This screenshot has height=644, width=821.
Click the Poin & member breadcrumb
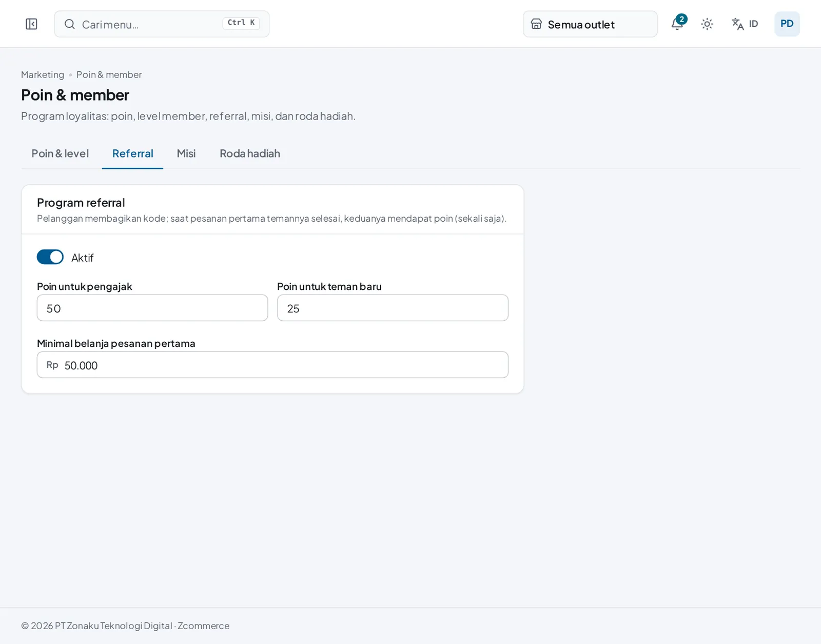109,74
